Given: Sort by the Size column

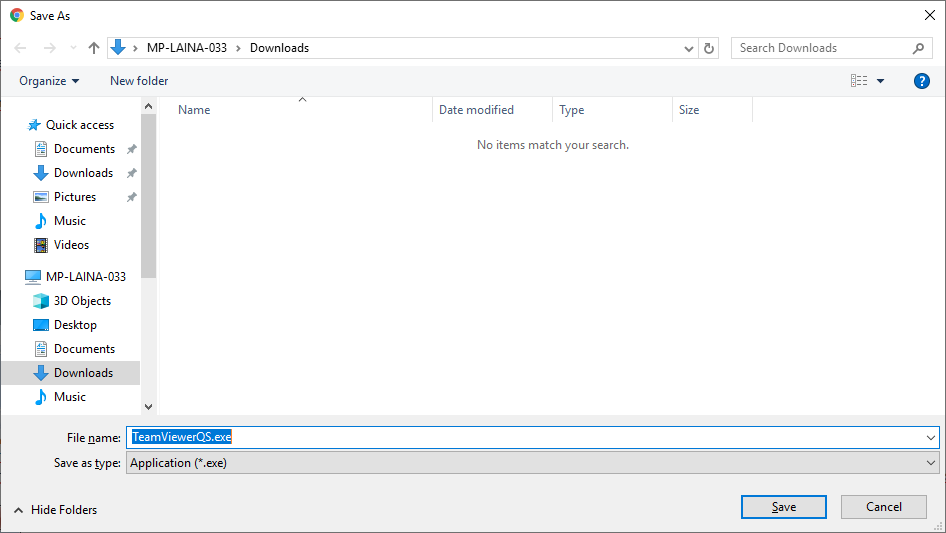Looking at the screenshot, I should tap(689, 110).
